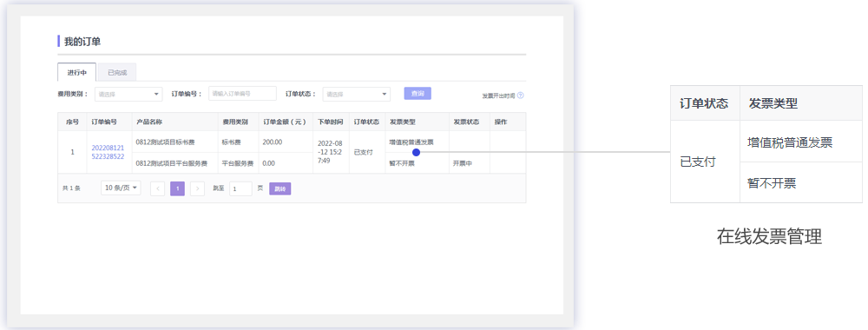
Task: Go to the next page arrow
Action: tap(197, 188)
